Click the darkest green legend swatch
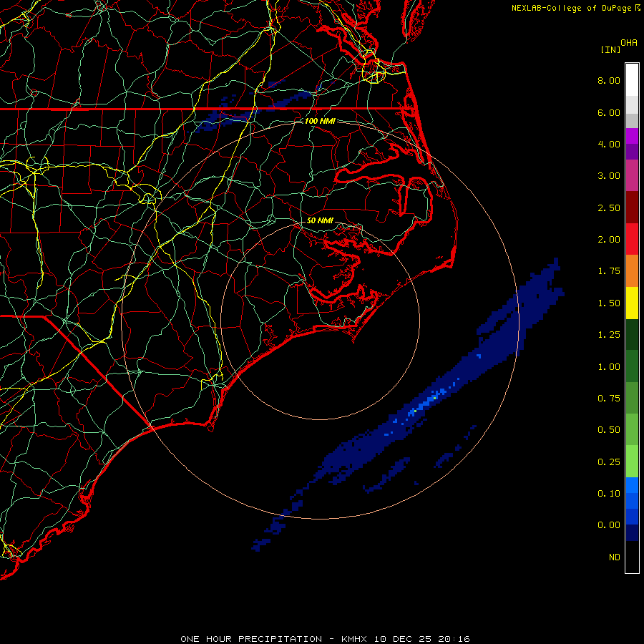This screenshot has height=644, width=644. tap(632, 334)
